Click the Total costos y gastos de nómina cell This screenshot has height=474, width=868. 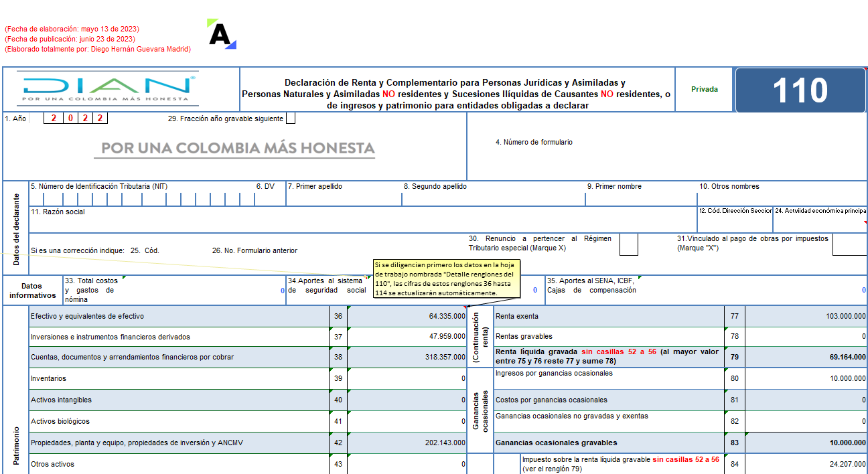tap(174, 291)
